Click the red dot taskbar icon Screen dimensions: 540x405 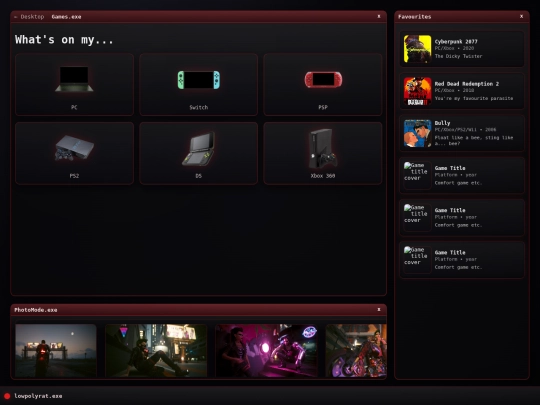point(7,396)
